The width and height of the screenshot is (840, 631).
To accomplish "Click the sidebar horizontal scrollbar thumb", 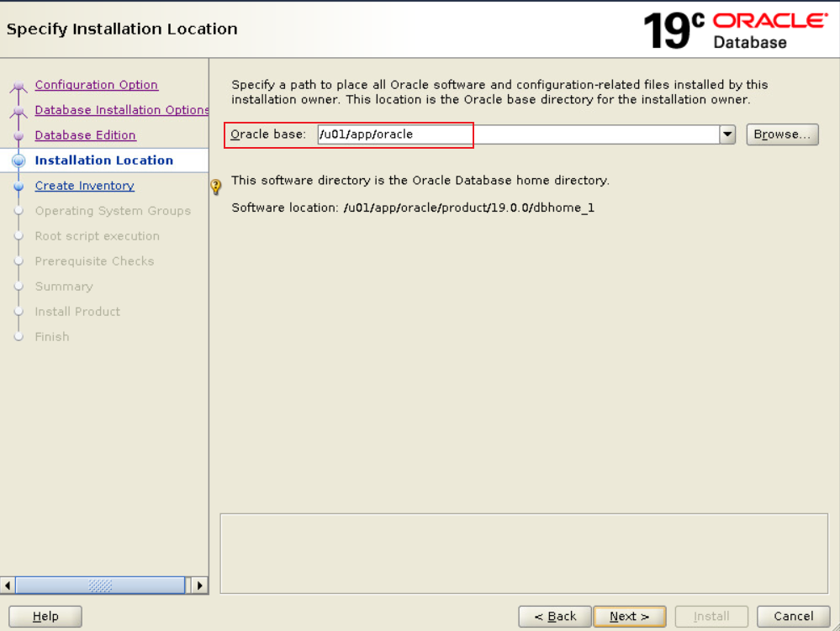I will [x=100, y=585].
